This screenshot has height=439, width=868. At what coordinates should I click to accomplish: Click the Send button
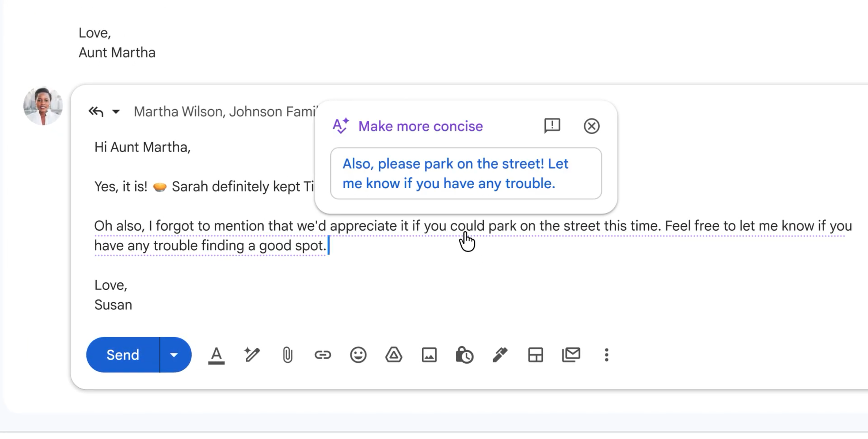click(x=122, y=355)
